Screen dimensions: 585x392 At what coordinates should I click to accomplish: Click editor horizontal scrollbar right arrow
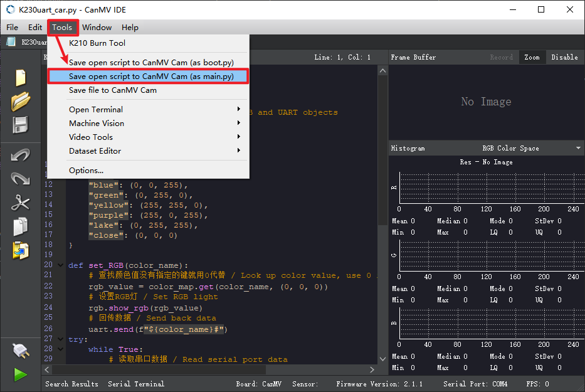pos(372,369)
